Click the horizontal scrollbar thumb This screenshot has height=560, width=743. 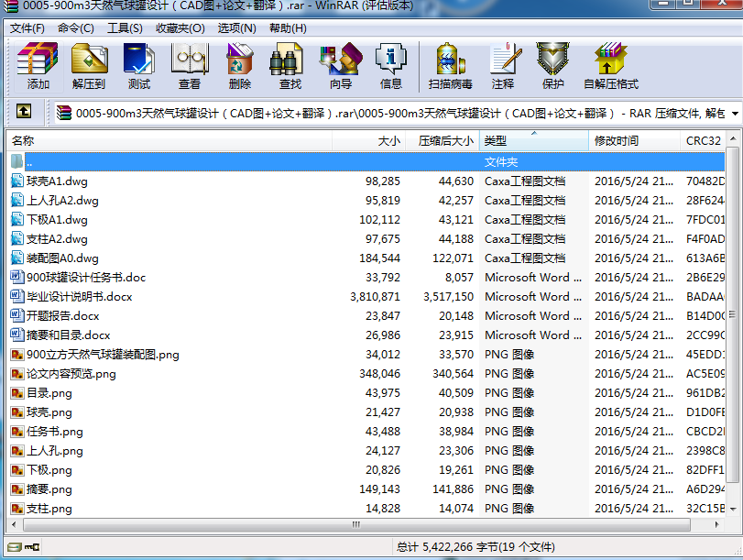(356, 524)
